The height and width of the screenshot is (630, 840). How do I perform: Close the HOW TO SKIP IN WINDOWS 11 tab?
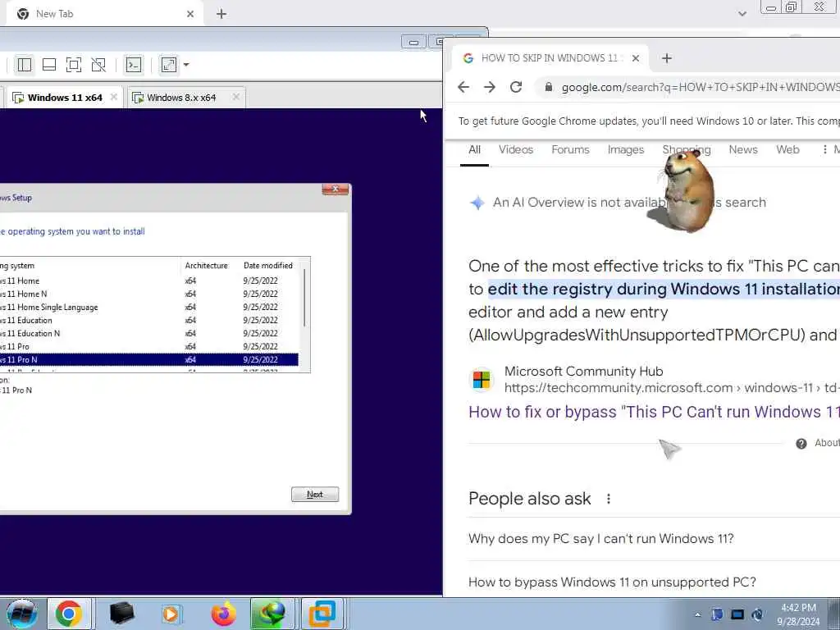636,58
